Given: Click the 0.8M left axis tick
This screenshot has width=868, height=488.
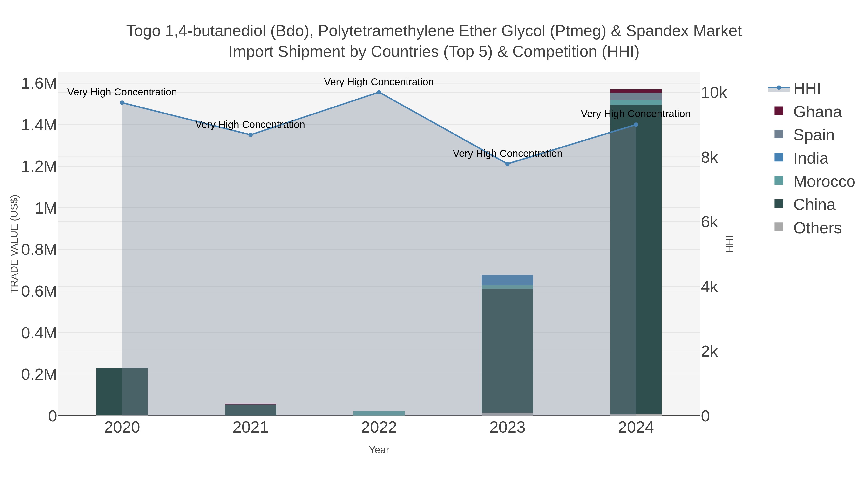Looking at the screenshot, I should click(x=39, y=250).
